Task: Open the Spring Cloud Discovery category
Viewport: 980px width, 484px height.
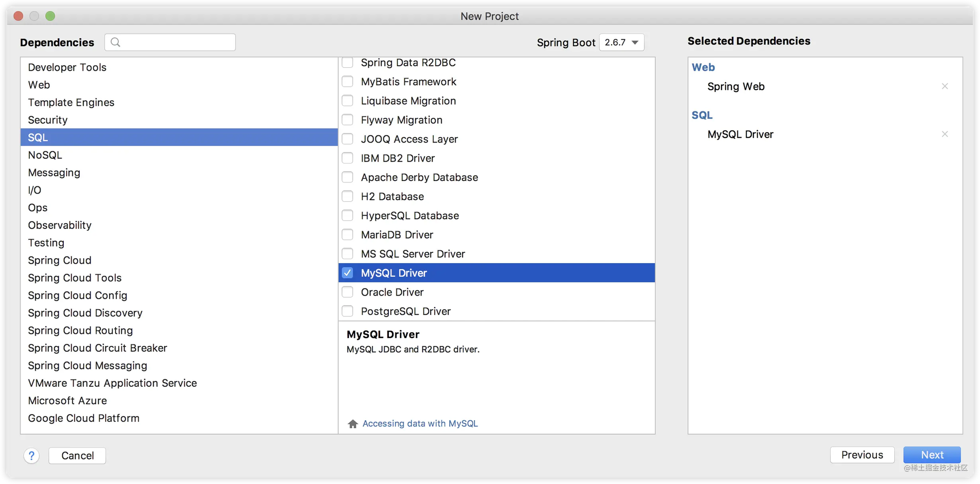Action: [179, 313]
